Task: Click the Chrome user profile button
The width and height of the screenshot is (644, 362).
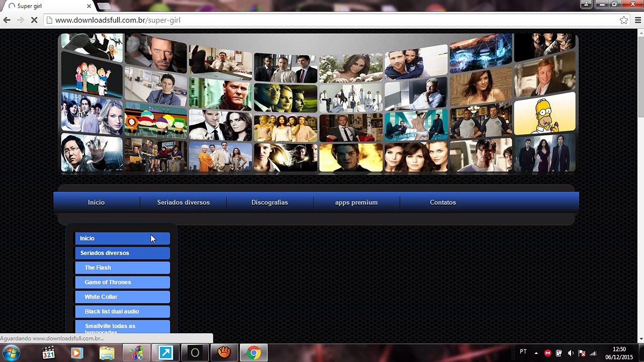Action: (586, 5)
